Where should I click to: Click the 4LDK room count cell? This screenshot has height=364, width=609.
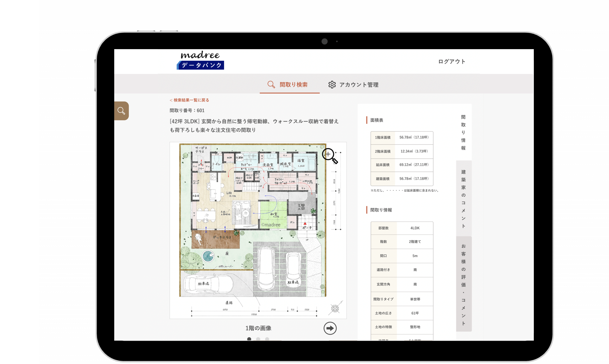tap(415, 228)
